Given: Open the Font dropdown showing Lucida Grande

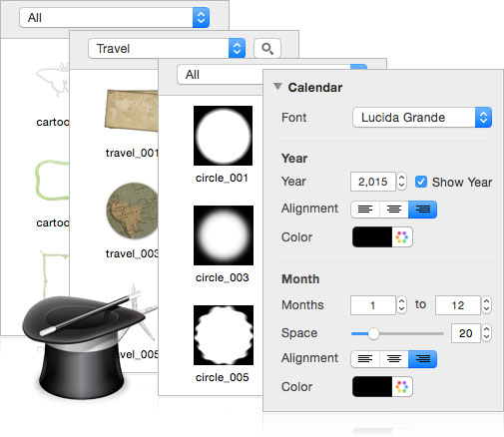Looking at the screenshot, I should point(422,117).
